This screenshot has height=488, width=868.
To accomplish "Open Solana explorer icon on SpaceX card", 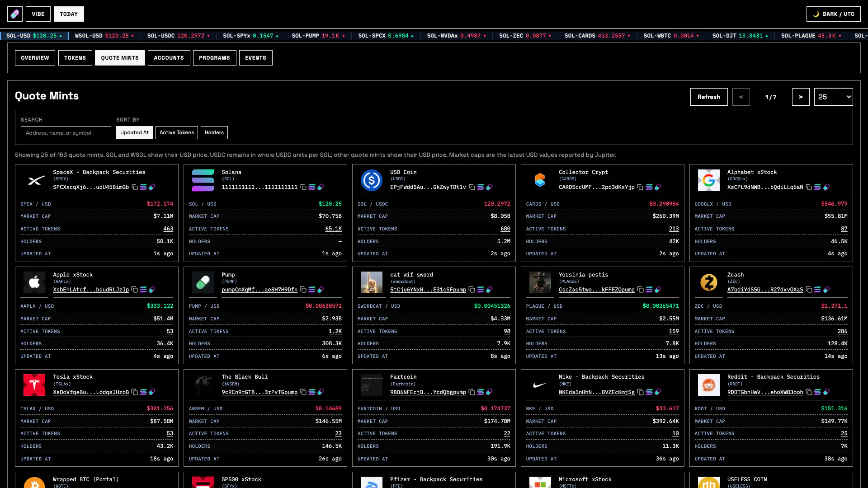I will (143, 187).
